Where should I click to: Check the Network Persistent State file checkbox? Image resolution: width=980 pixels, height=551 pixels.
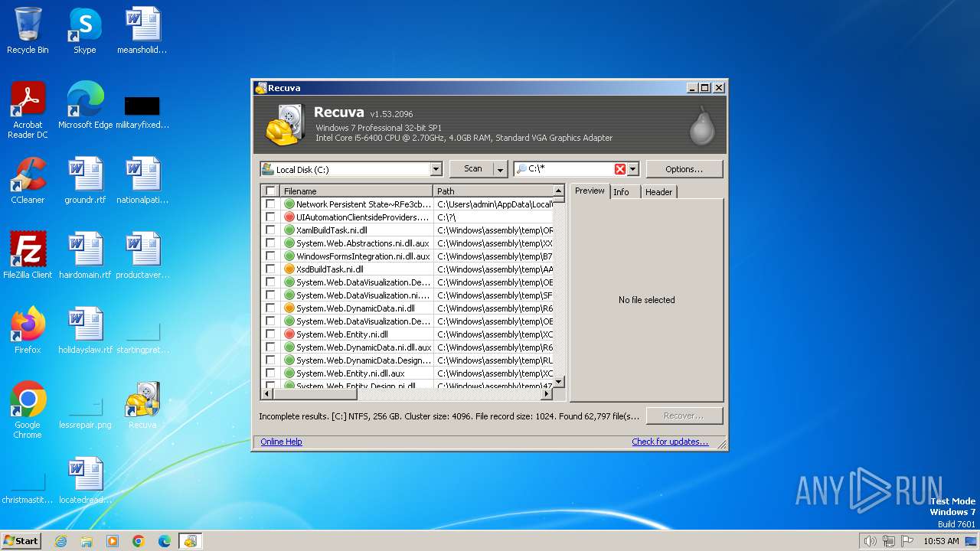tap(270, 204)
